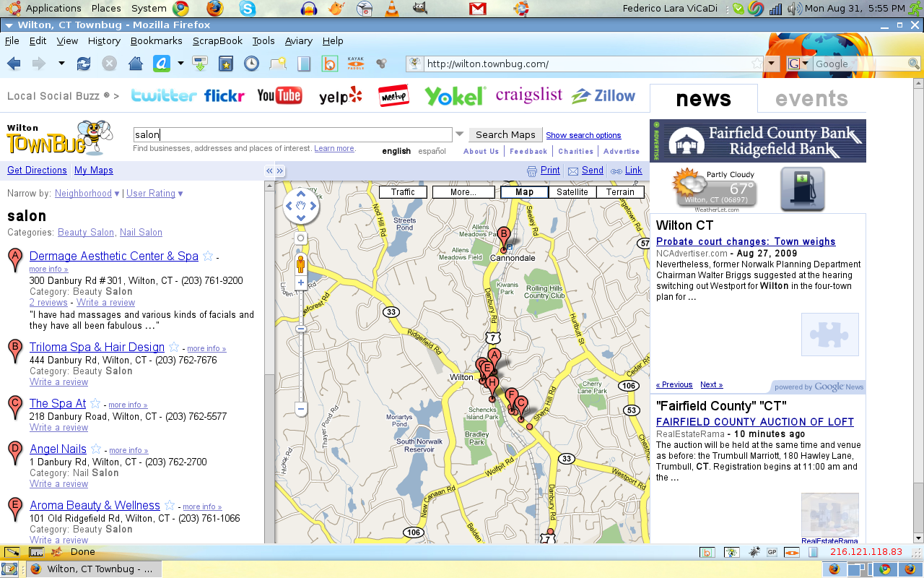Open the Nail Salon category link
The height and width of the screenshot is (578, 924).
coord(141,233)
